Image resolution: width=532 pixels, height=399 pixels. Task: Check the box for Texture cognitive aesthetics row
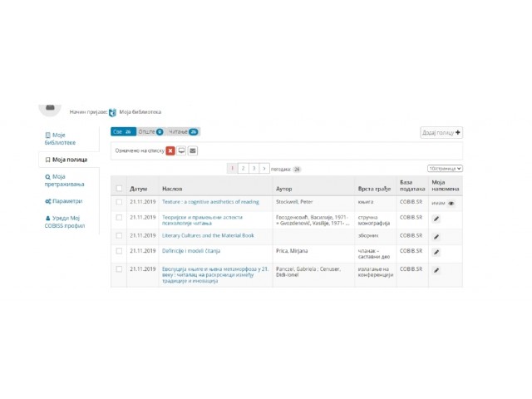119,202
